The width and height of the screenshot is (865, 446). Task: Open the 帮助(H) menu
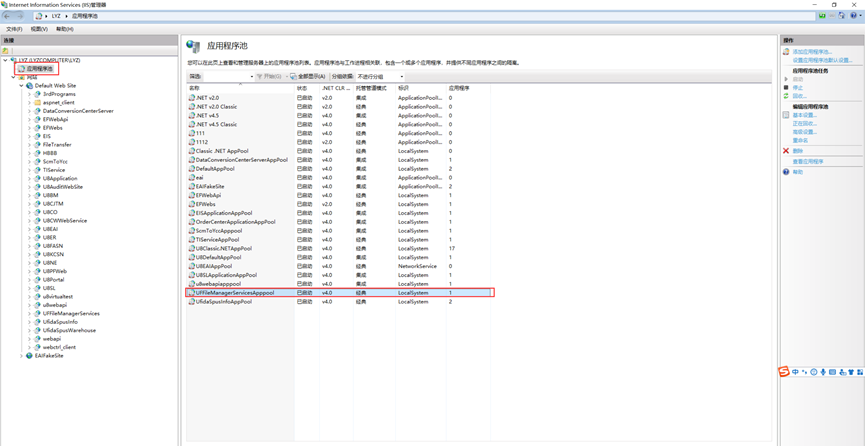(65, 29)
